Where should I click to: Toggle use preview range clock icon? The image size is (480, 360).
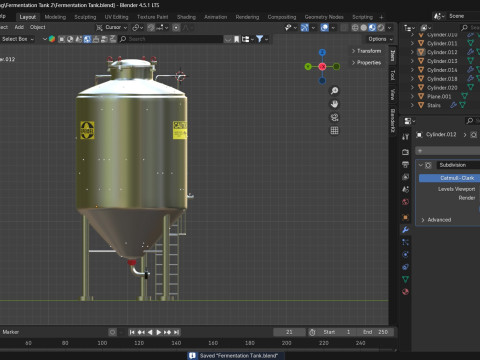[x=312, y=332]
